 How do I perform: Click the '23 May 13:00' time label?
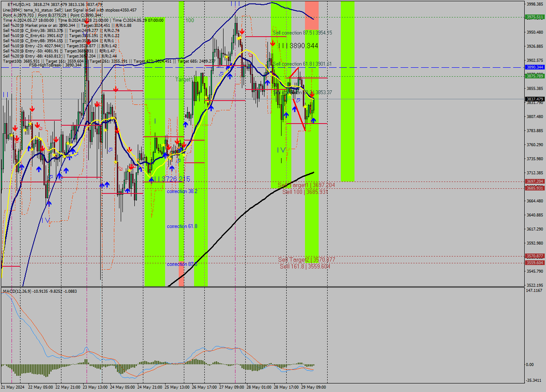(x=96, y=387)
